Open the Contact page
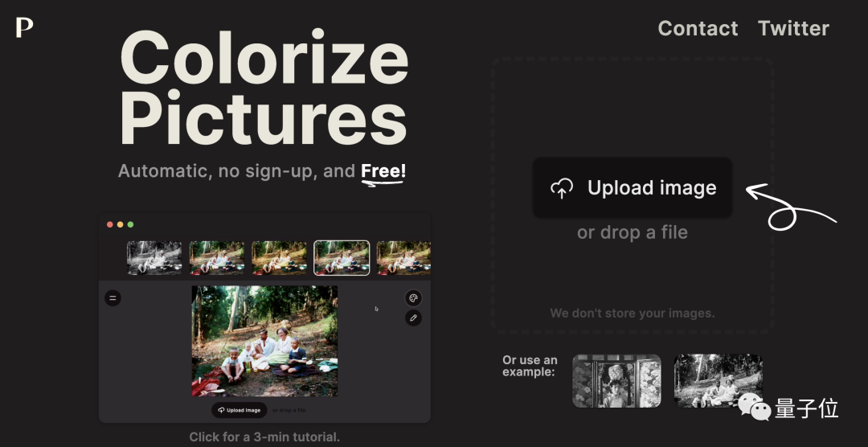The image size is (868, 447). tap(698, 28)
